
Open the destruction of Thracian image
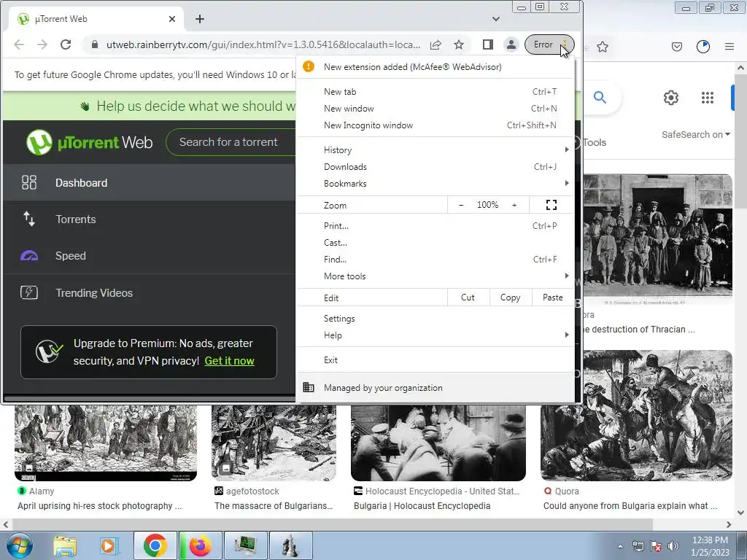tap(657, 239)
